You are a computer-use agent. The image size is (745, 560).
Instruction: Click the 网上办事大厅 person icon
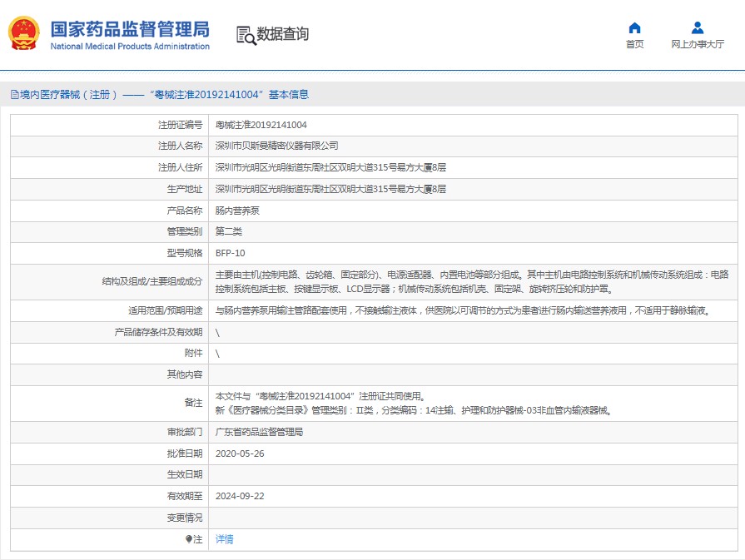698,27
